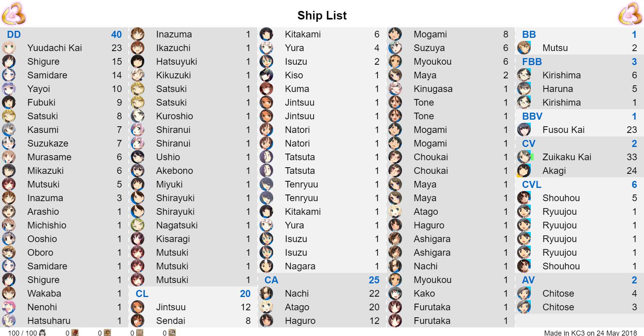Image resolution: width=644 pixels, height=336 pixels.
Task: Click Fusou Kai's portrait icon
Action: tap(524, 130)
